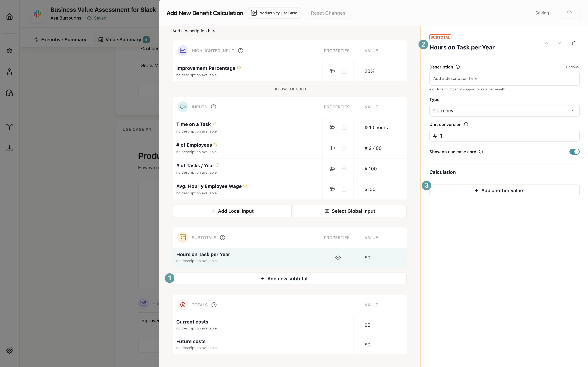Open the Value Summary tab
Screen dimensions: 588x367
(123, 40)
